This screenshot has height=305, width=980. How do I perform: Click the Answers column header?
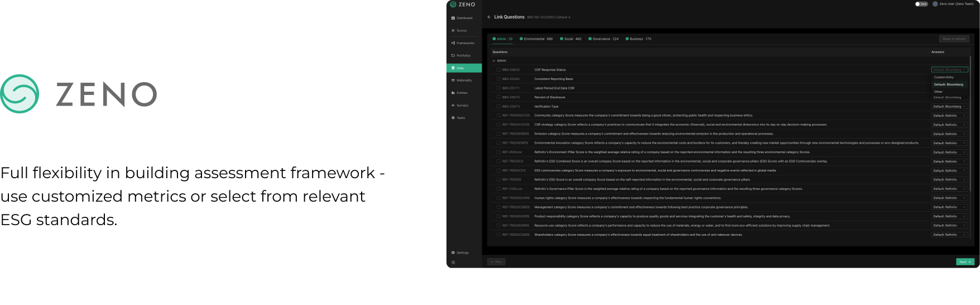pos(938,52)
